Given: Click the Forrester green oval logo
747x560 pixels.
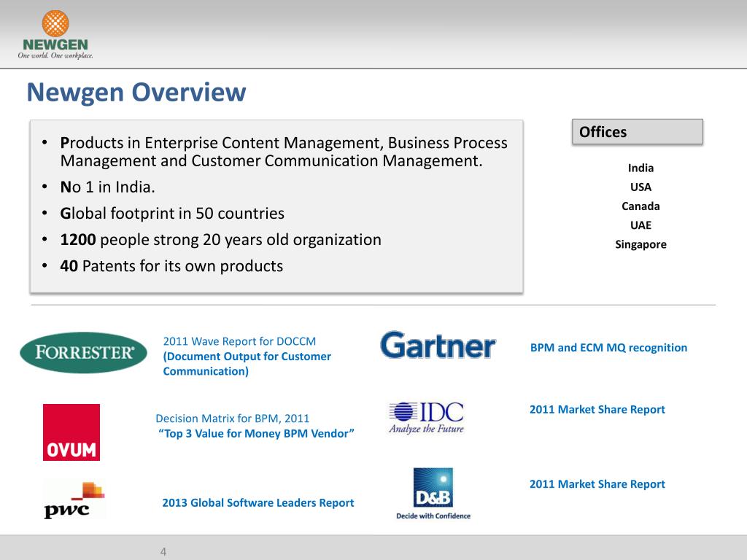Looking at the screenshot, I should 83,352.
